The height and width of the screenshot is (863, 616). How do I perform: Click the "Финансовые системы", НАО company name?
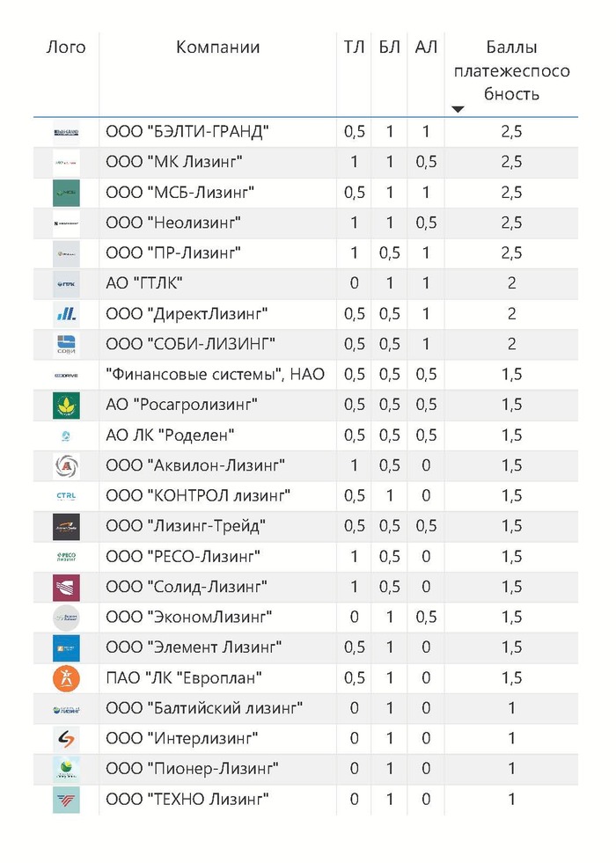pos(215,375)
